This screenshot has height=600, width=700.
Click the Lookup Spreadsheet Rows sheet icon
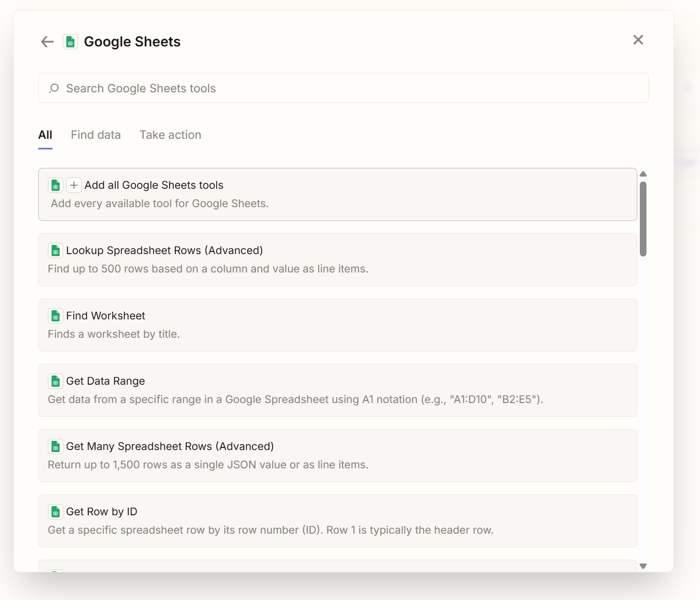pyautogui.click(x=56, y=251)
